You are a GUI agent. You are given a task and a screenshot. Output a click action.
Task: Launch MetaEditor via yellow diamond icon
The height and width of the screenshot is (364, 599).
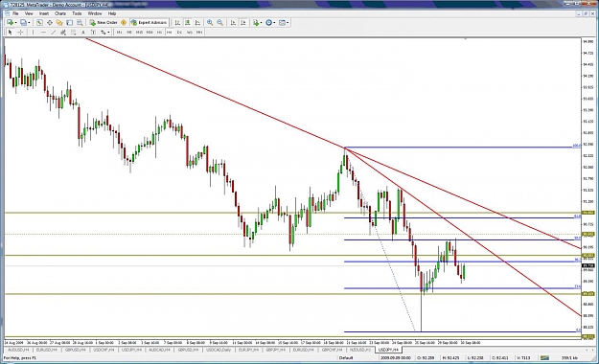tap(124, 23)
